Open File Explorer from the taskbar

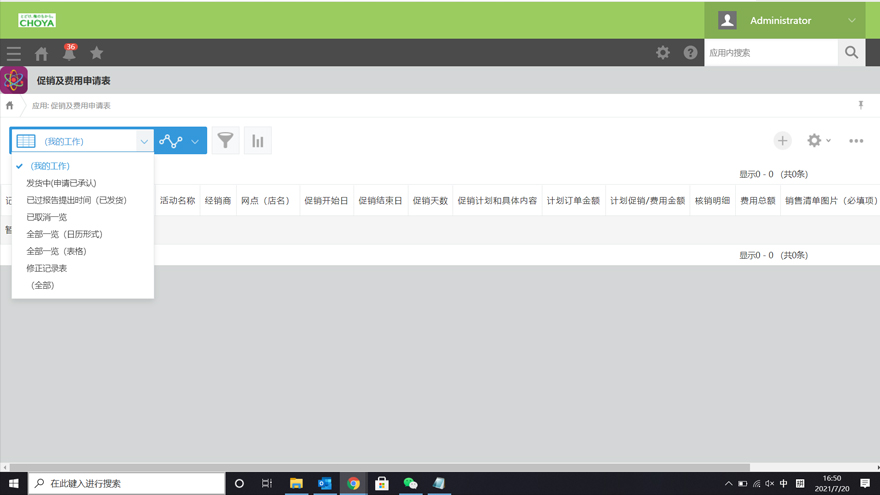tap(296, 483)
